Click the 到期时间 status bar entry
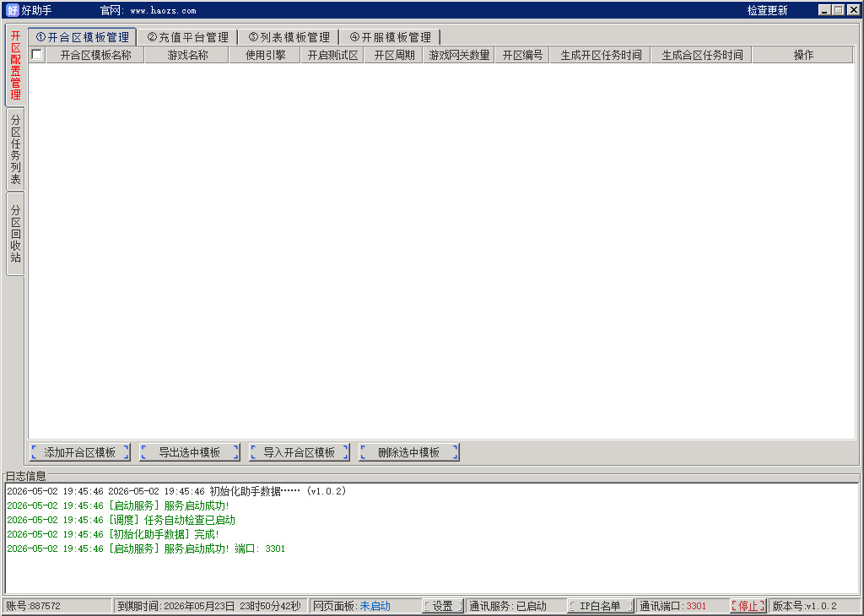This screenshot has width=864, height=616. coord(209,606)
